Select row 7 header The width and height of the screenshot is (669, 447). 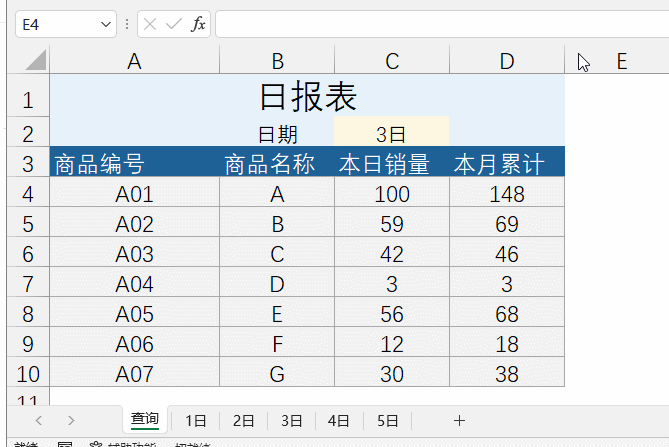[x=28, y=282]
